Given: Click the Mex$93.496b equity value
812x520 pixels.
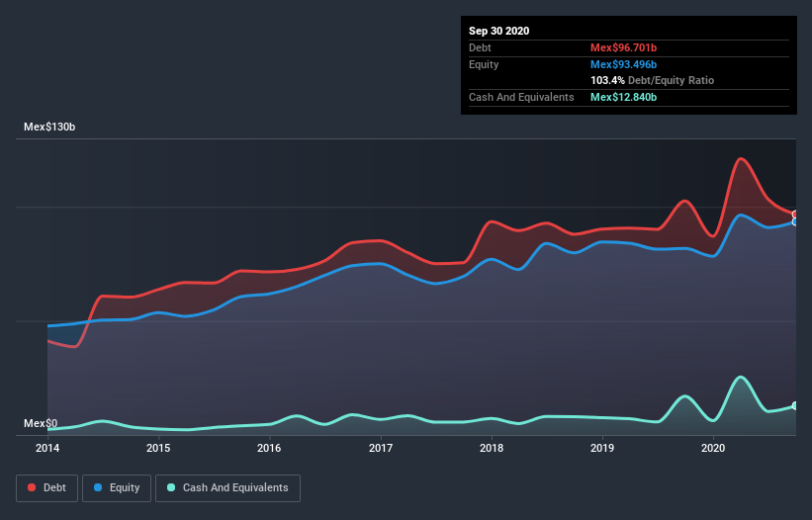Looking at the screenshot, I should pyautogui.click(x=623, y=64).
